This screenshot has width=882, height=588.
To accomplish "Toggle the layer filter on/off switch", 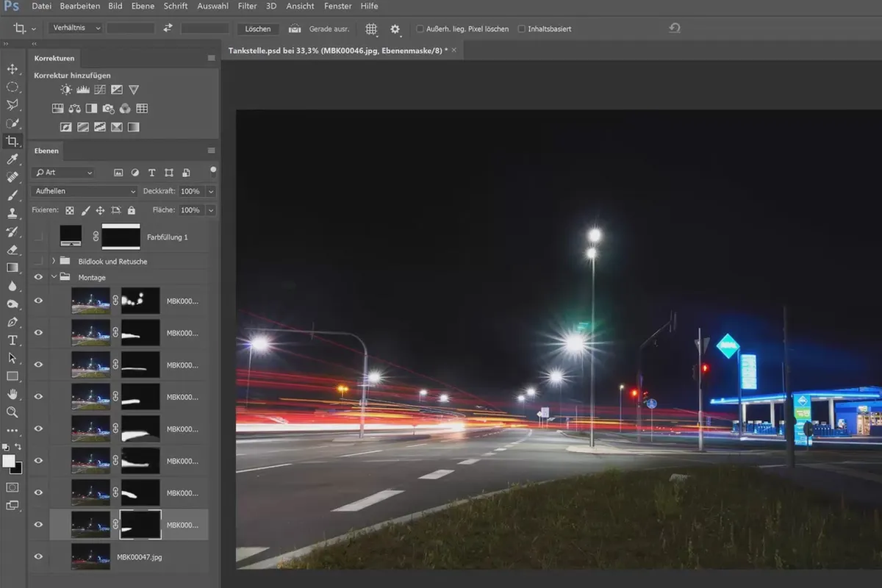I will point(213,171).
